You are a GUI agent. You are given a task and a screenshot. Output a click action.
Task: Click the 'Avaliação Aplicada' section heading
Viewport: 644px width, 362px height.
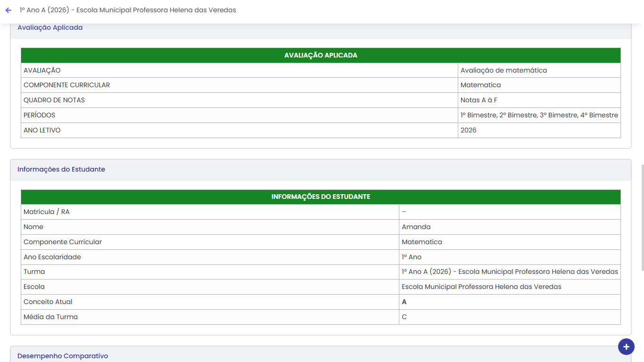point(50,27)
